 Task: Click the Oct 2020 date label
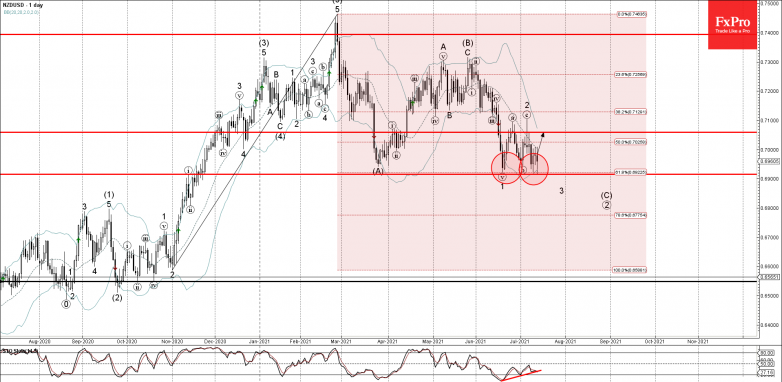(x=127, y=342)
